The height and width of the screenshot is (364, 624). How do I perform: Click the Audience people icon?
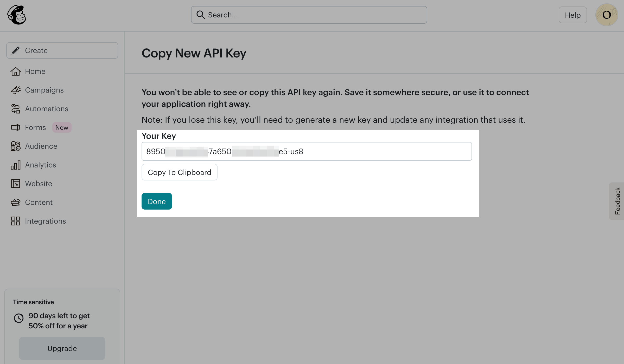point(15,146)
